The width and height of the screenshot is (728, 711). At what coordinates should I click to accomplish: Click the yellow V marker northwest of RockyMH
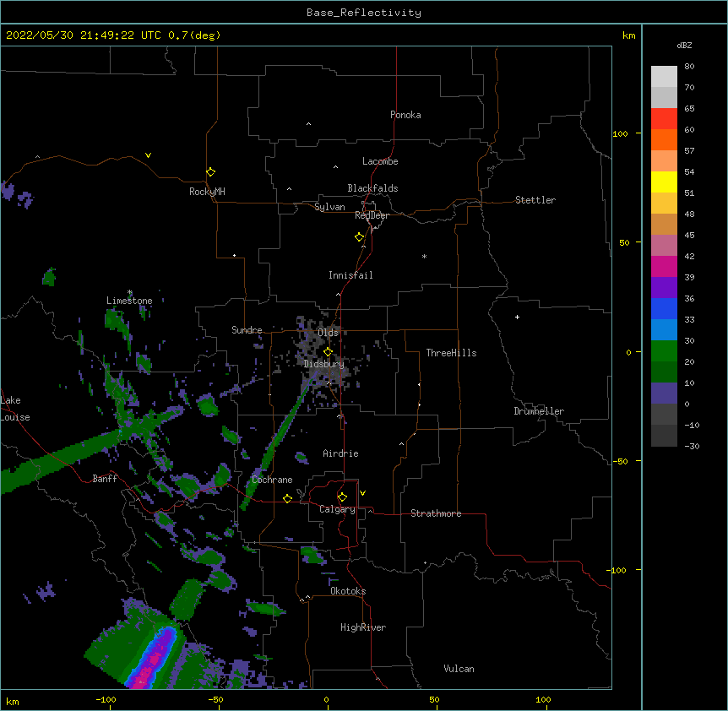pos(148,155)
